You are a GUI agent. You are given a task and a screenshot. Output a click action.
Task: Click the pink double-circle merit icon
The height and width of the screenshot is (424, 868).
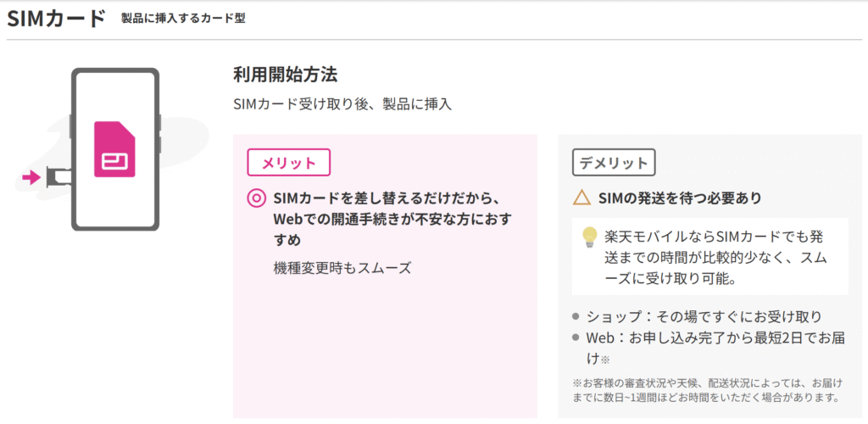256,198
